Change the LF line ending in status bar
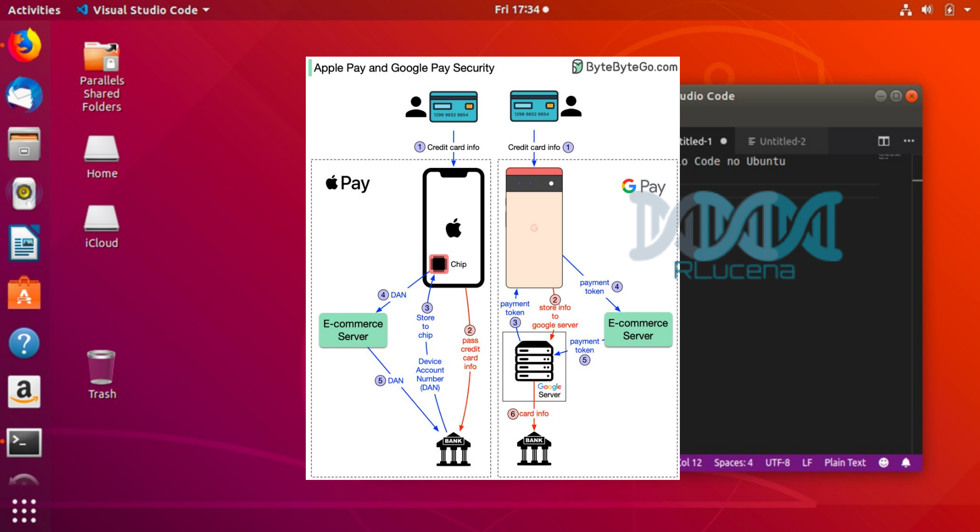This screenshot has height=532, width=980. [807, 463]
